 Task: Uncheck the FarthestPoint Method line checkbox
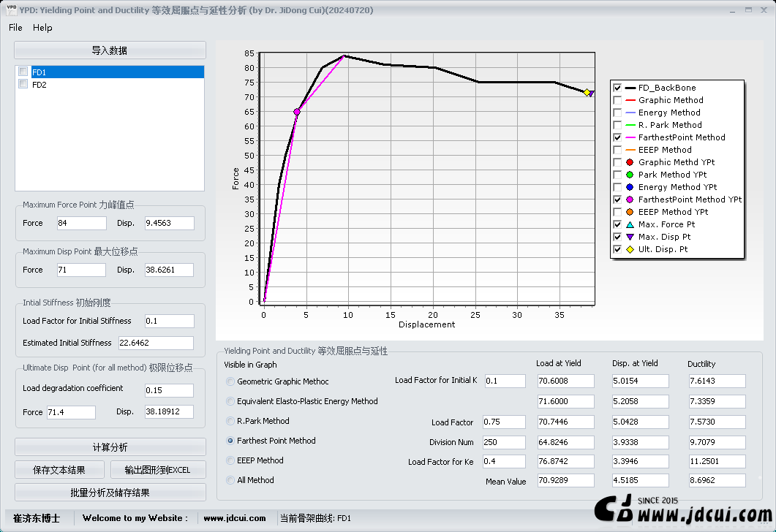click(617, 137)
